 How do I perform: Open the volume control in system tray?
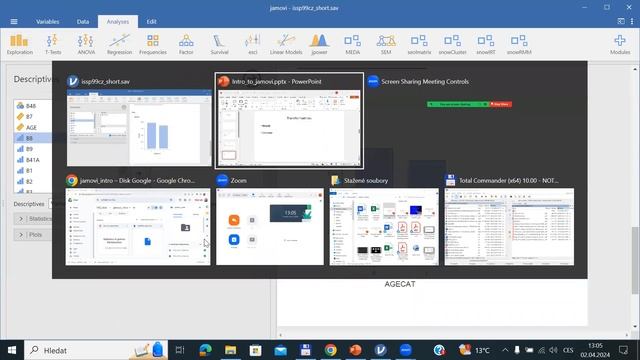(553, 350)
